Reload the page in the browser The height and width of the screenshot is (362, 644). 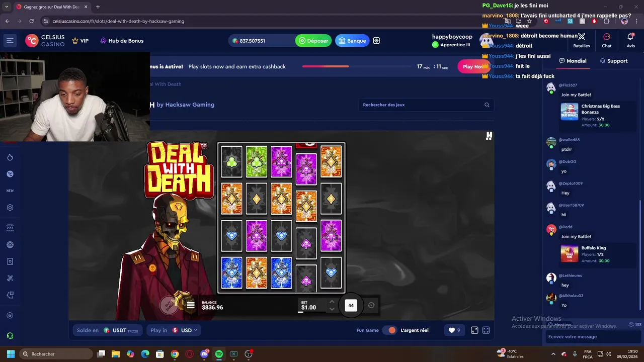point(31,21)
